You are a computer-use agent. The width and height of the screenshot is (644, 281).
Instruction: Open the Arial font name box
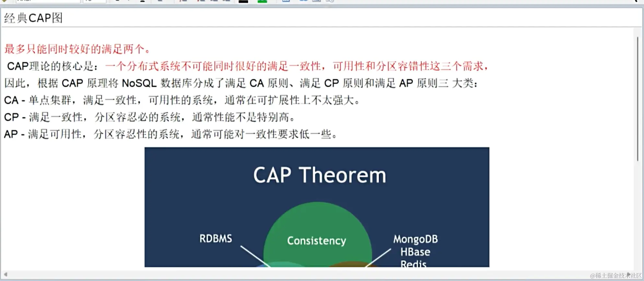coord(48,1)
